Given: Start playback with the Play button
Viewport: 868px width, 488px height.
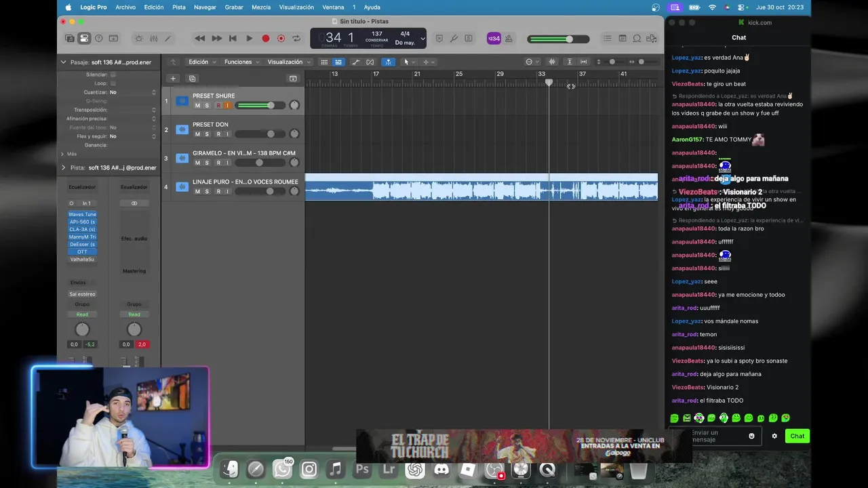Looking at the screenshot, I should pyautogui.click(x=249, y=39).
